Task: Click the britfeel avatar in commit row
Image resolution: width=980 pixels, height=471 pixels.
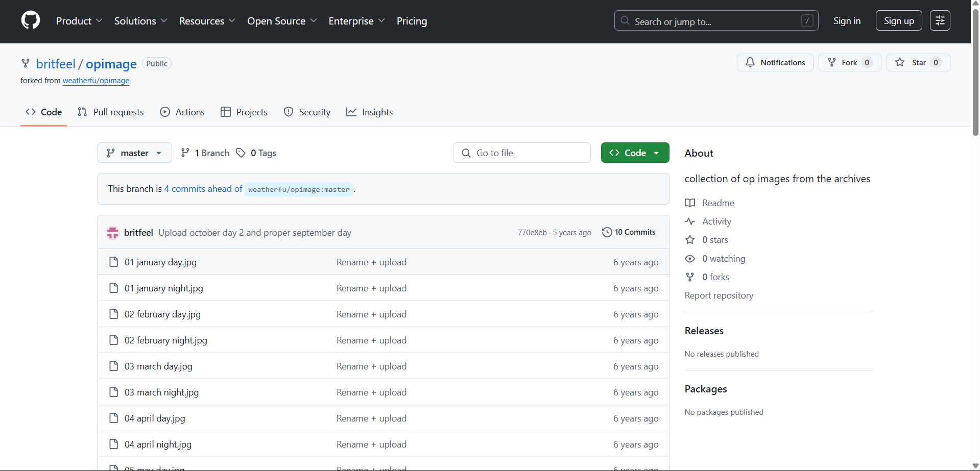Action: (x=112, y=233)
